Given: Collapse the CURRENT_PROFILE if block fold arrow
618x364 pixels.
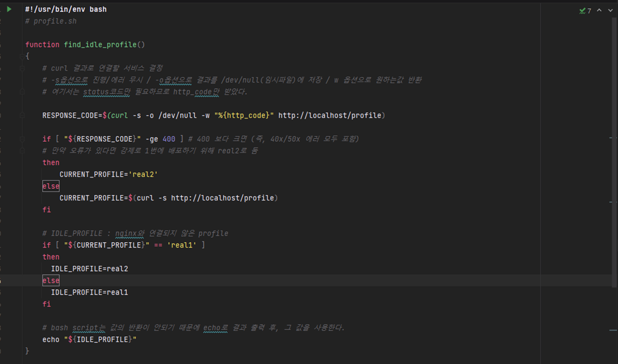Looking at the screenshot, I should [x=21, y=244].
